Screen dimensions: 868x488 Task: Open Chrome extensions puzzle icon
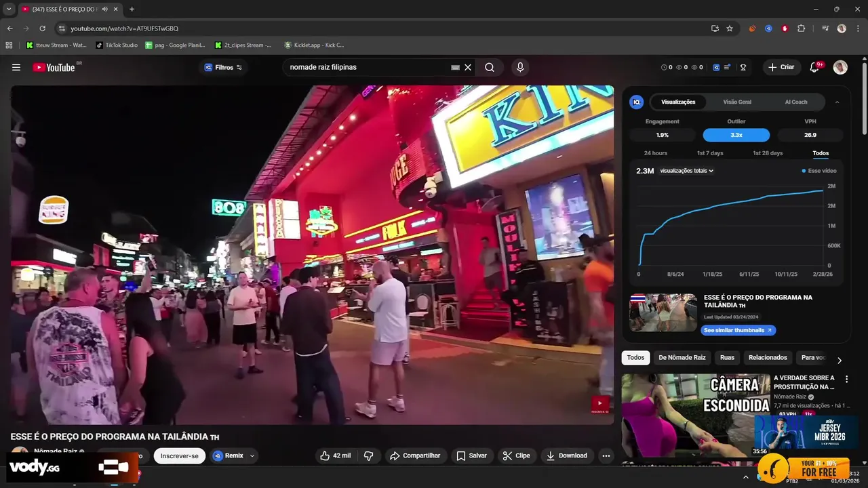(802, 28)
